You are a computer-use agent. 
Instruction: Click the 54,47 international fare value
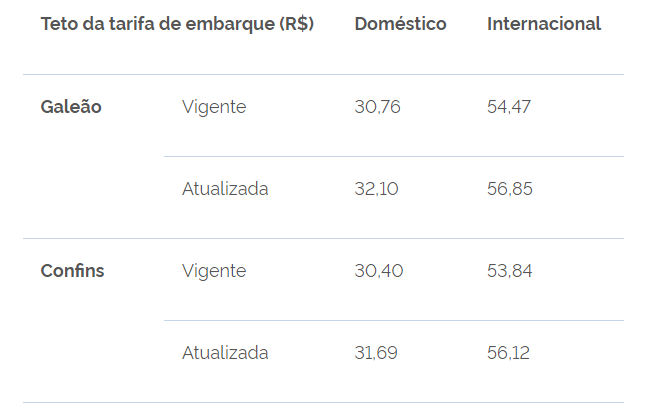coord(509,107)
